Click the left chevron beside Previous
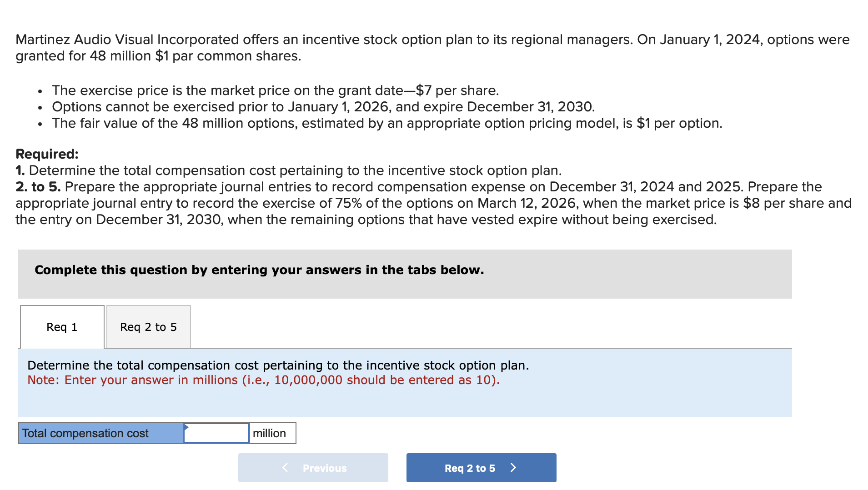 285,468
